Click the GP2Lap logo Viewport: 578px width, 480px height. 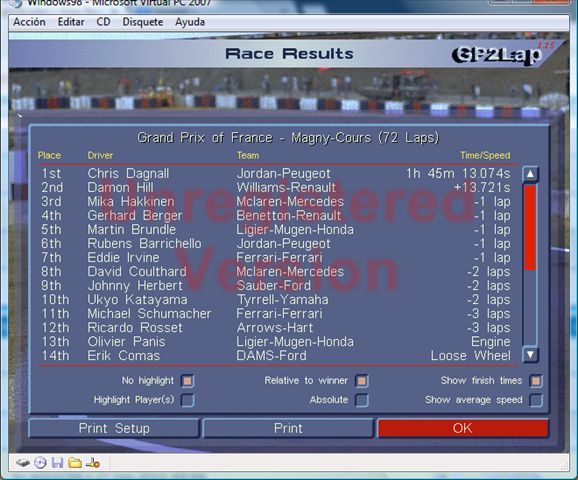click(x=498, y=55)
